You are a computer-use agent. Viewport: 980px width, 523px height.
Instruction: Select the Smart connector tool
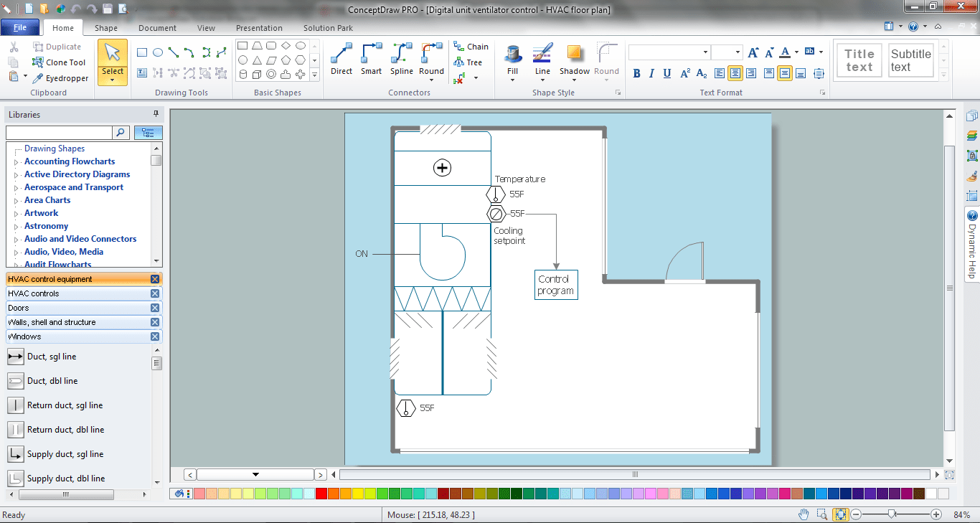pyautogui.click(x=371, y=60)
